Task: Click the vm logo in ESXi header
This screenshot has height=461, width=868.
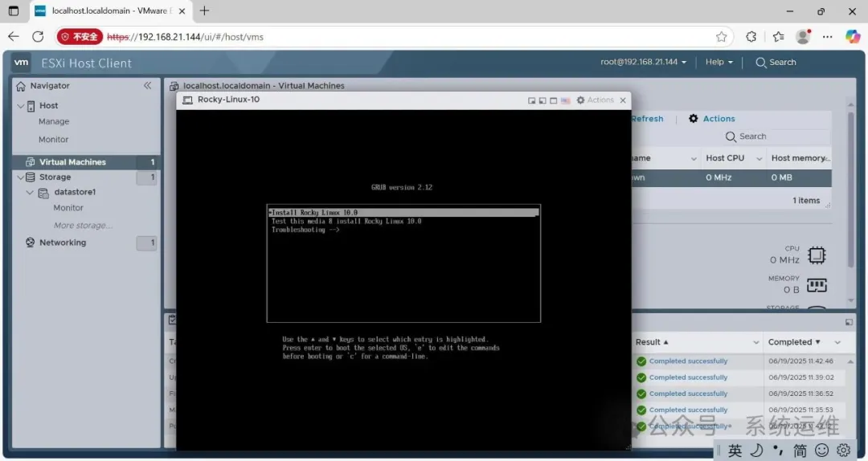Action: [21, 63]
